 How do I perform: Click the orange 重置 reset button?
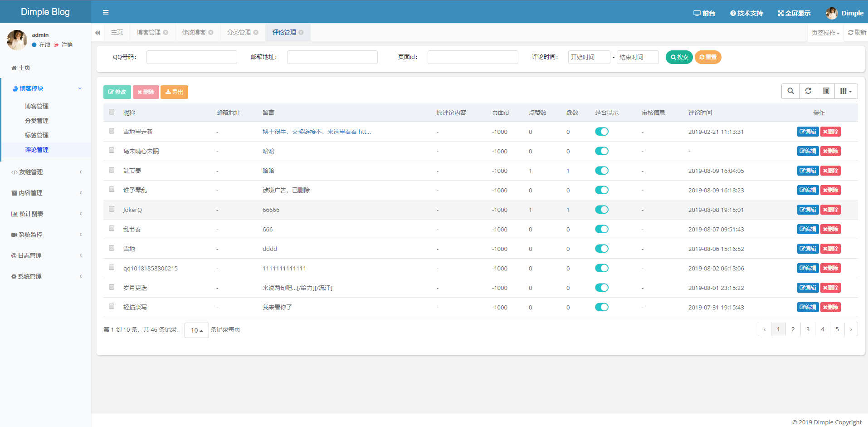pyautogui.click(x=708, y=57)
